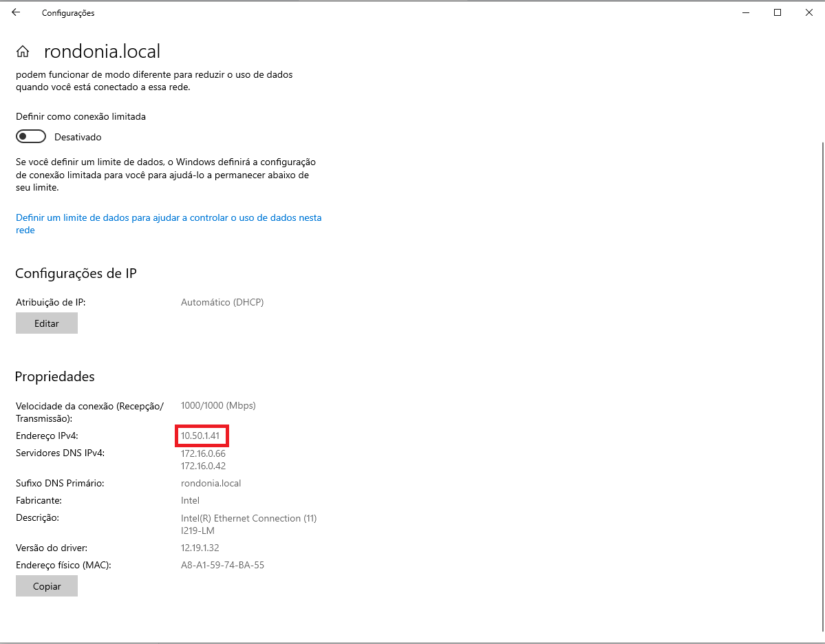Click the home icon next to rondonia.local

23,50
